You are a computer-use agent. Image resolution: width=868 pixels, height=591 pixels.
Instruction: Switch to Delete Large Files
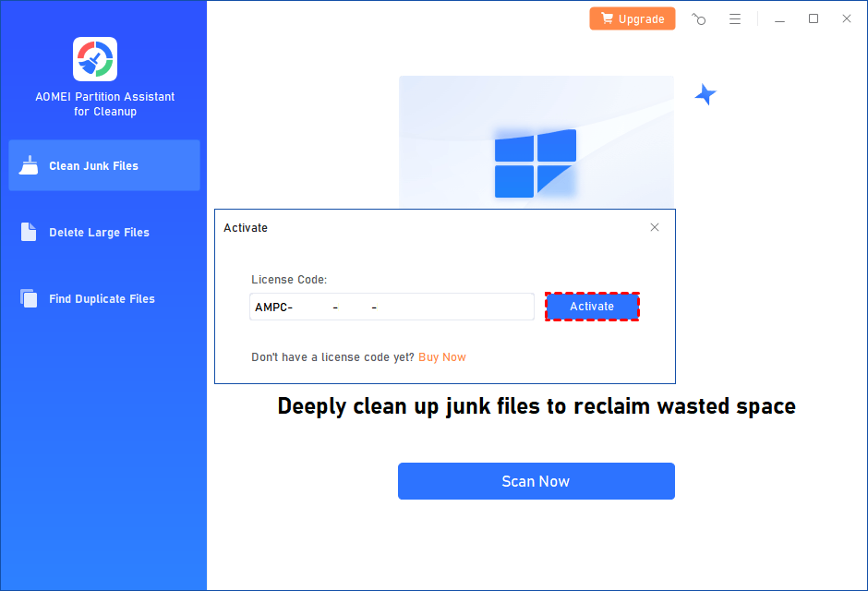104,233
